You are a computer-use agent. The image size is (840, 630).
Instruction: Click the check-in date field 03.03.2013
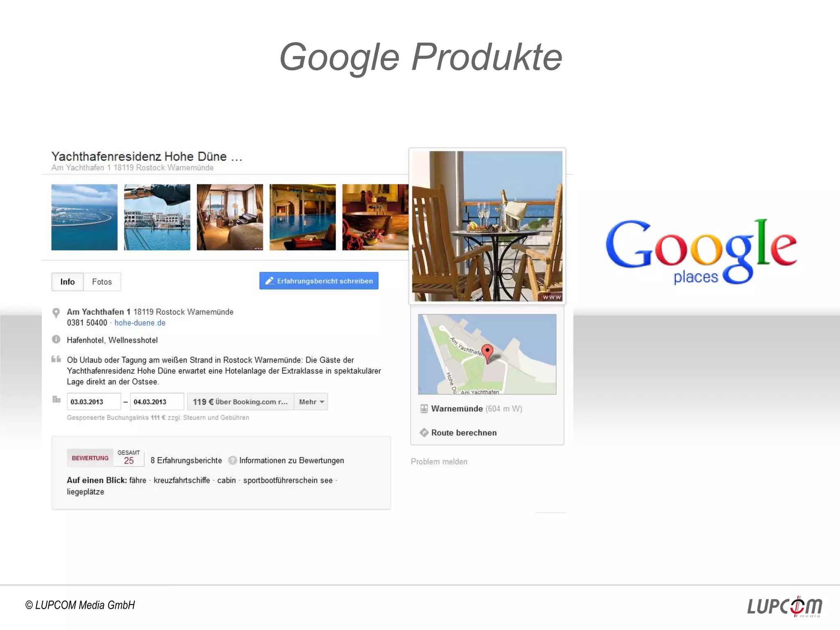(x=94, y=402)
